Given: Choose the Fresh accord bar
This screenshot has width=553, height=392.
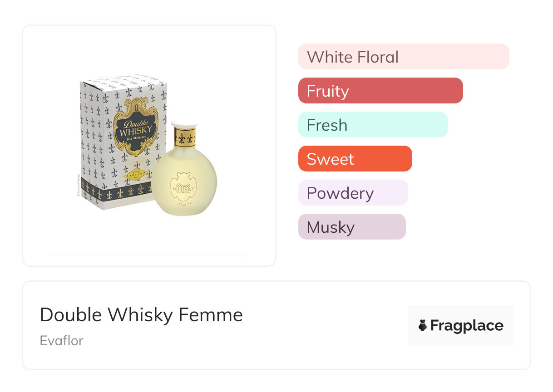Looking at the screenshot, I should point(373,125).
